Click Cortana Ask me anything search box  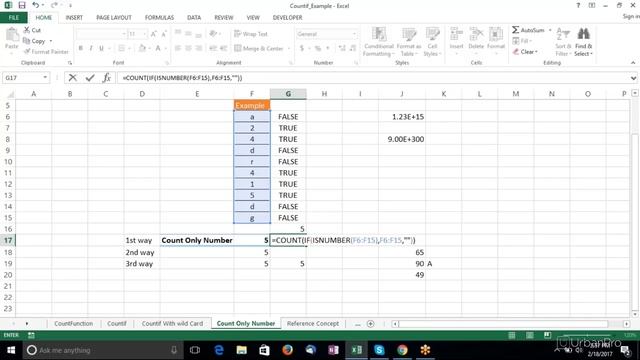coord(102,350)
